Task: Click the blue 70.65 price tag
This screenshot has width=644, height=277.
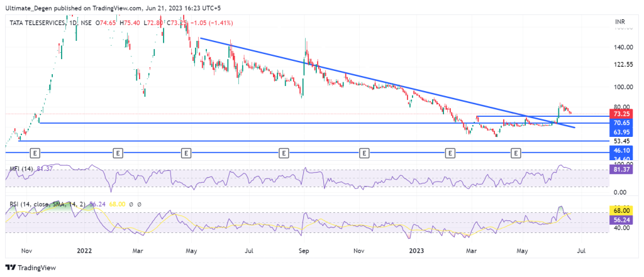Action: [621, 122]
